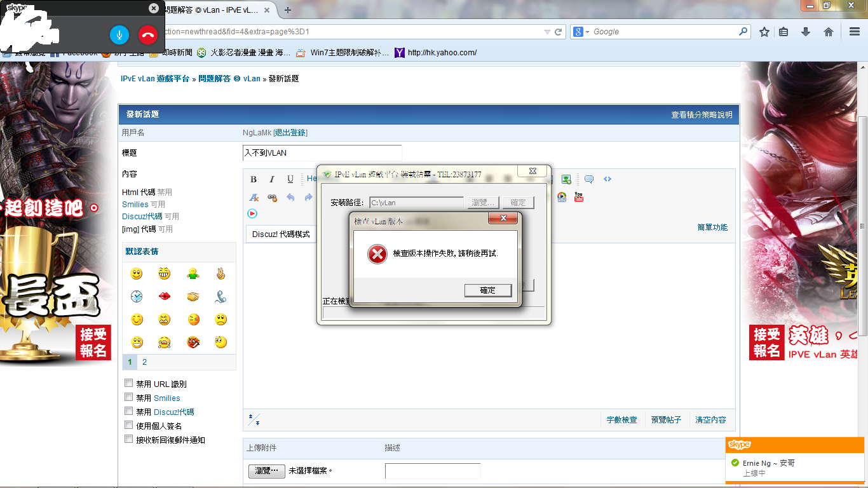Go to the Firefox home page
This screenshot has height=488, width=868.
829,32
